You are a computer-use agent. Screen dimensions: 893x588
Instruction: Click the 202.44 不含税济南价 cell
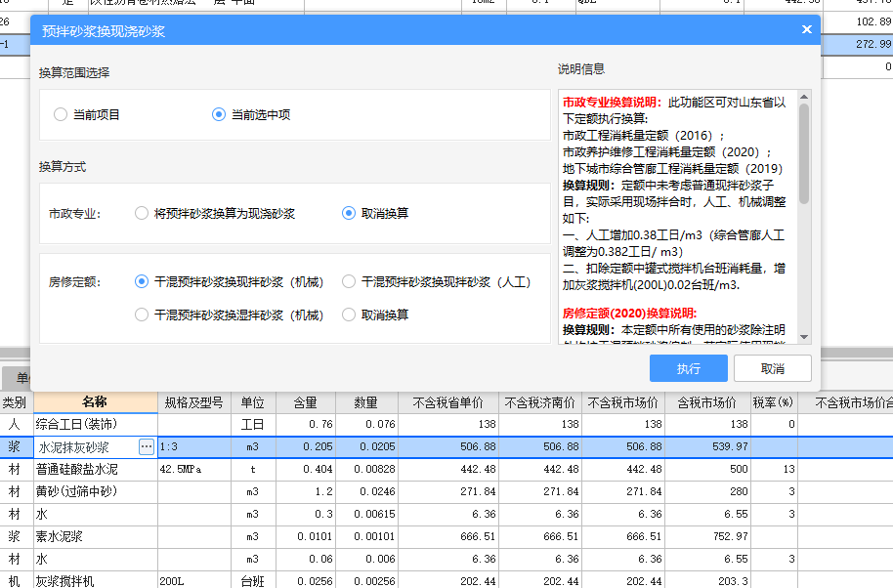(540, 581)
